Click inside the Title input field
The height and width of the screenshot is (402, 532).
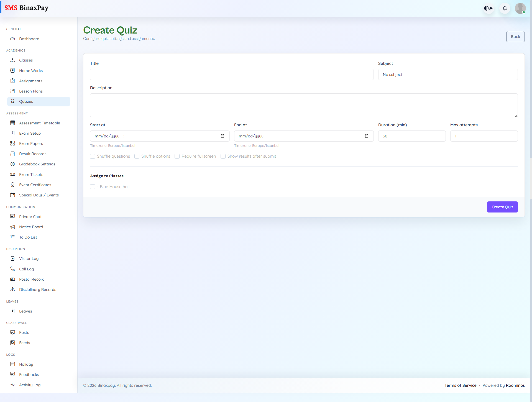(232, 74)
